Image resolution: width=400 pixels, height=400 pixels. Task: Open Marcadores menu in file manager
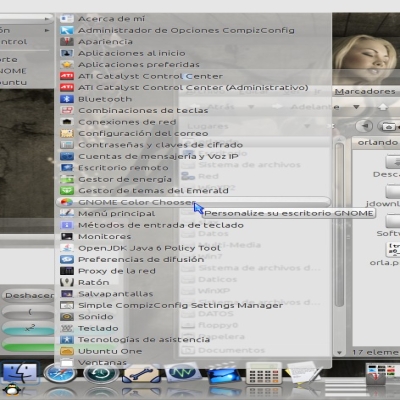(x=365, y=91)
